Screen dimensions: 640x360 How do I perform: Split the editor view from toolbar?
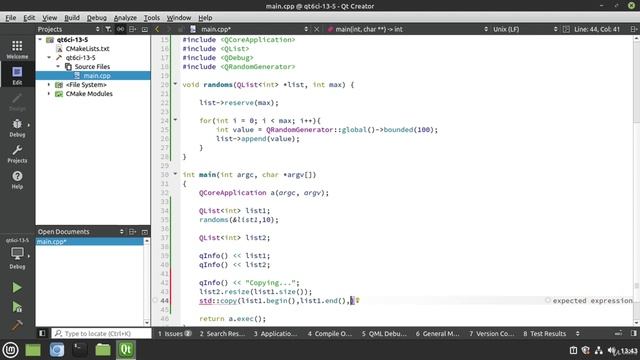tap(633, 29)
